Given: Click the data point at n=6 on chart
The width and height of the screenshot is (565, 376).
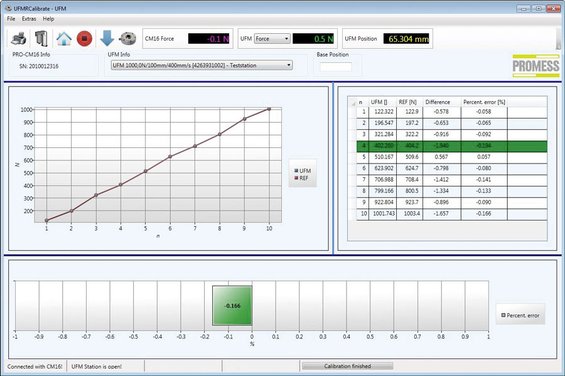Looking at the screenshot, I should pyautogui.click(x=170, y=156).
